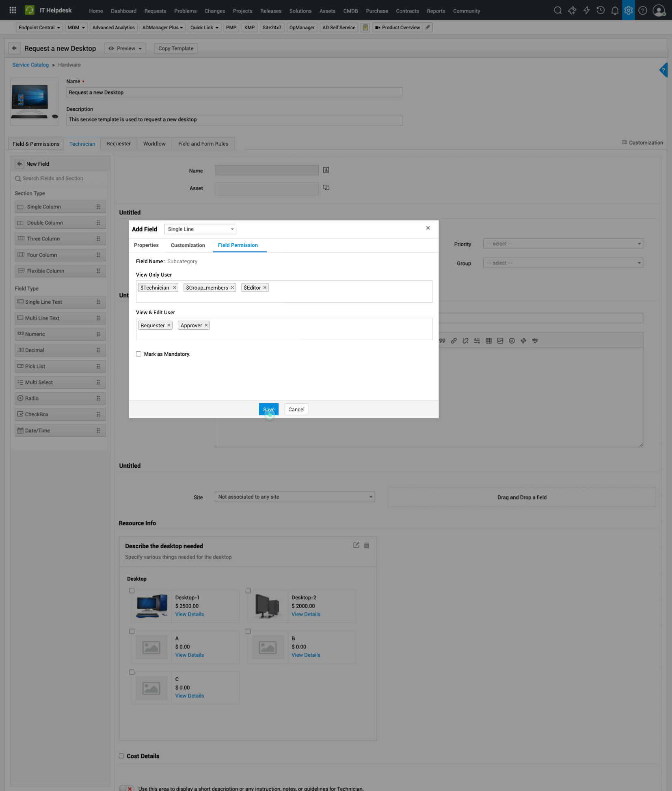
Task: Remove the Approver tag from View & Edit User
Action: tap(206, 325)
